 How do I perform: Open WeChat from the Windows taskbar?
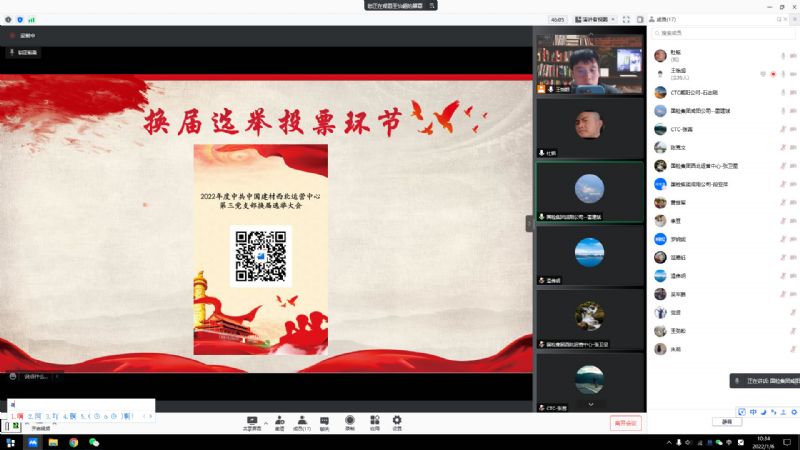(x=94, y=441)
